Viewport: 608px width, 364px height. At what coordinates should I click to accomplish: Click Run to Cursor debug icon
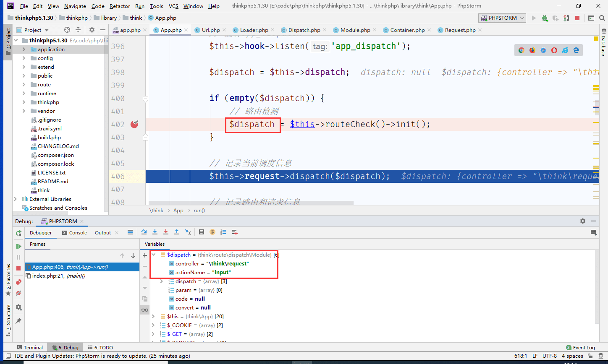(x=188, y=232)
